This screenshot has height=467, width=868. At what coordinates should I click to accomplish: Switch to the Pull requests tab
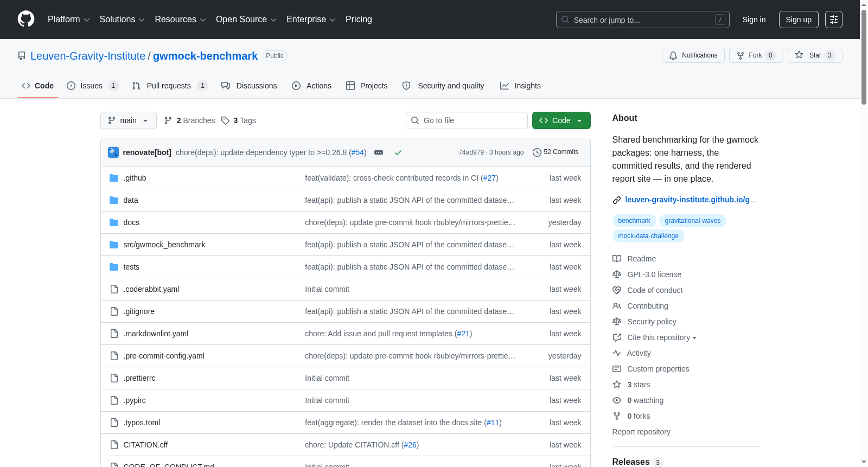point(170,86)
